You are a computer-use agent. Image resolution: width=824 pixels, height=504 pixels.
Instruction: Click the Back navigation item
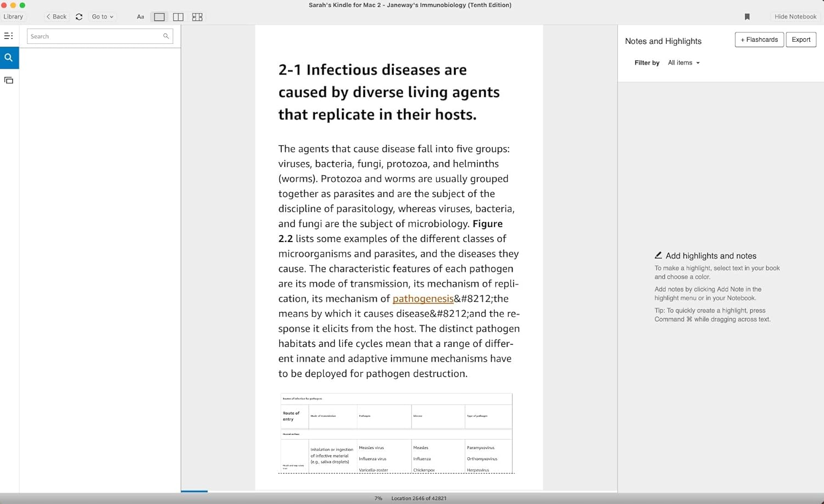(x=55, y=16)
